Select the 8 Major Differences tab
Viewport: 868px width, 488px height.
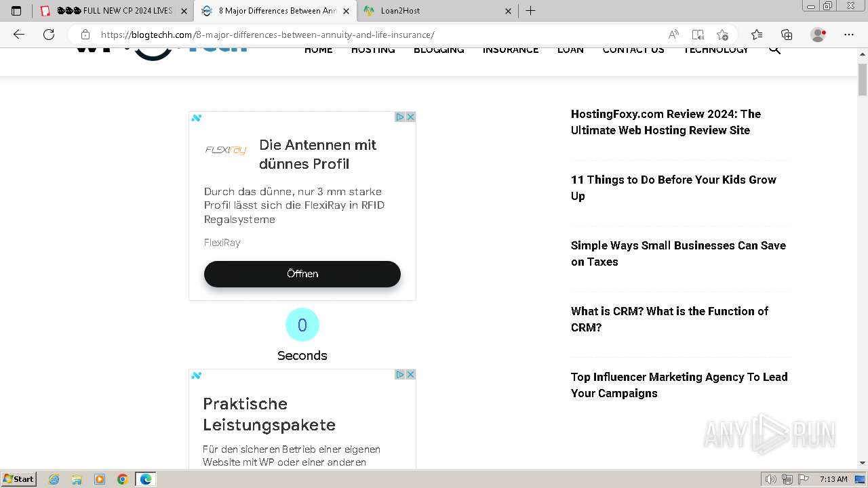tap(275, 11)
